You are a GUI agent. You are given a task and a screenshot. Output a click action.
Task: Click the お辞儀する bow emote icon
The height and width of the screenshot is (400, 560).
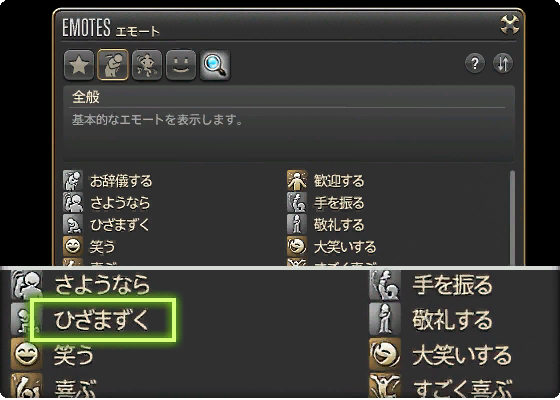pos(73,180)
